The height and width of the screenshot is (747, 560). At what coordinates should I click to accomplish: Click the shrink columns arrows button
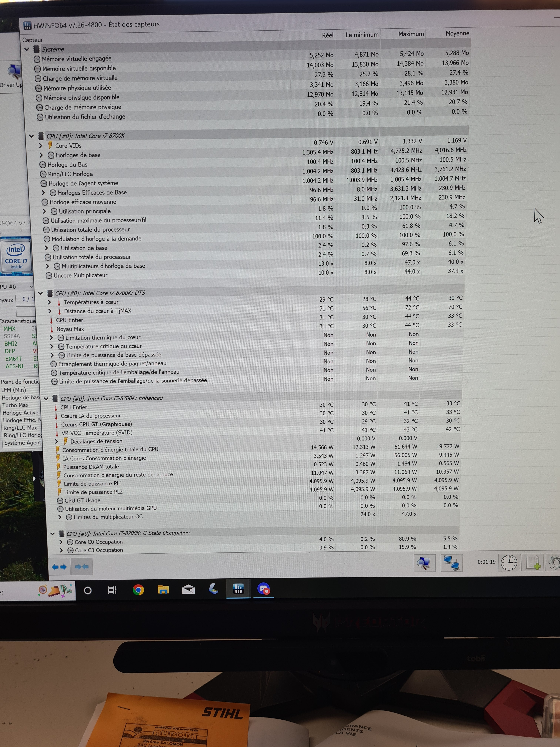tap(82, 567)
